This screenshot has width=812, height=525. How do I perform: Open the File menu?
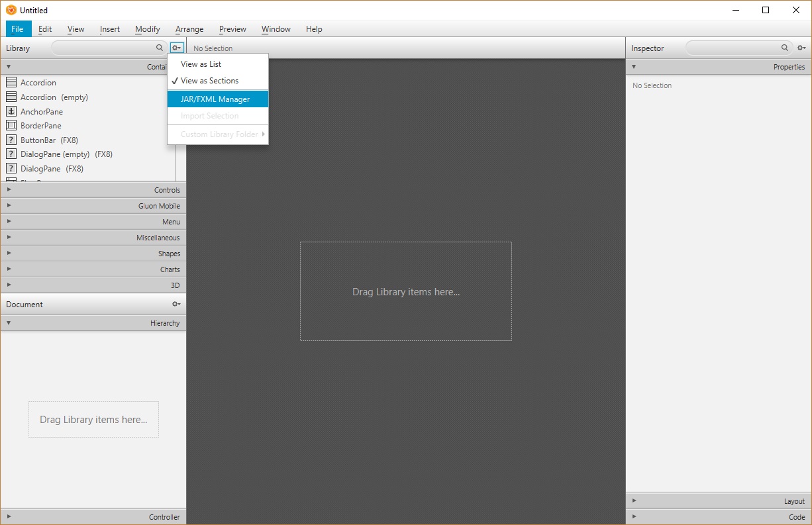pos(17,29)
